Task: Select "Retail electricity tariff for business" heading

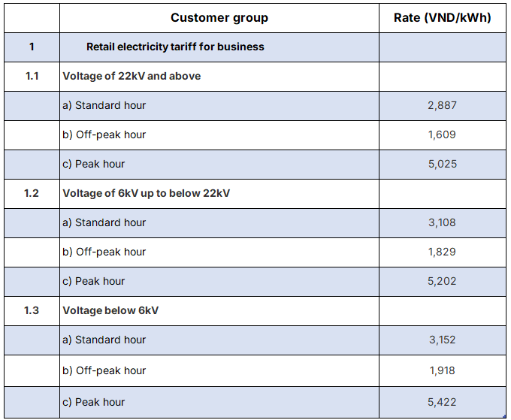Action: pos(175,47)
